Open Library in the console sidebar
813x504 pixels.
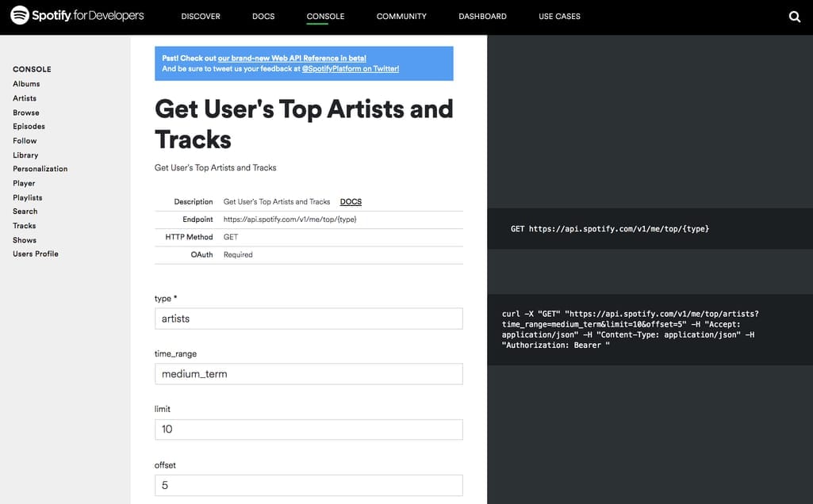tap(25, 155)
